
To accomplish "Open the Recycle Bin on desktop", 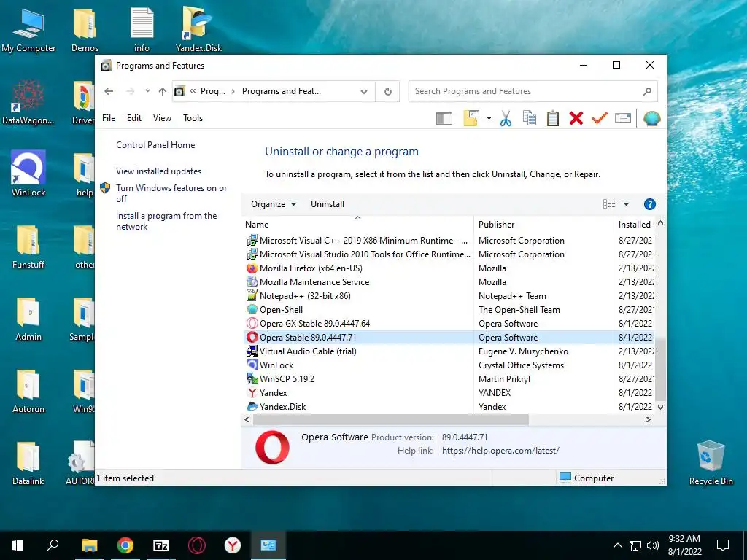I will pos(711,463).
